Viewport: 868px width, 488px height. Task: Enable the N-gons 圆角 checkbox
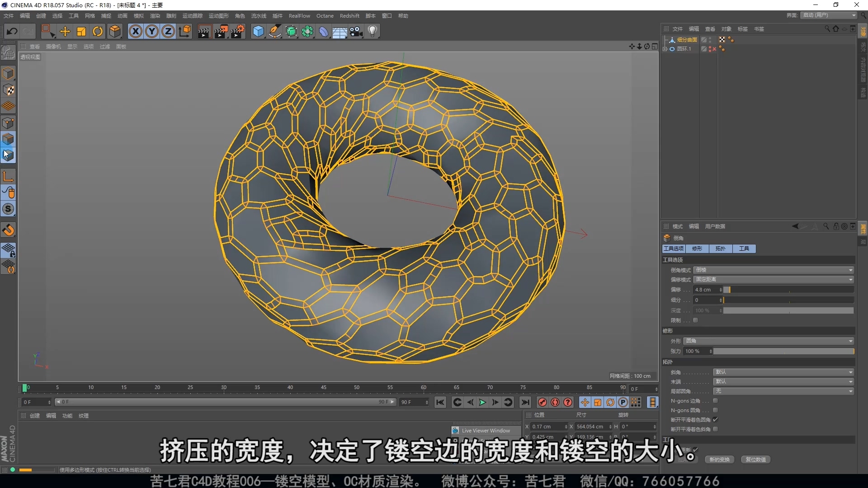pos(715,410)
